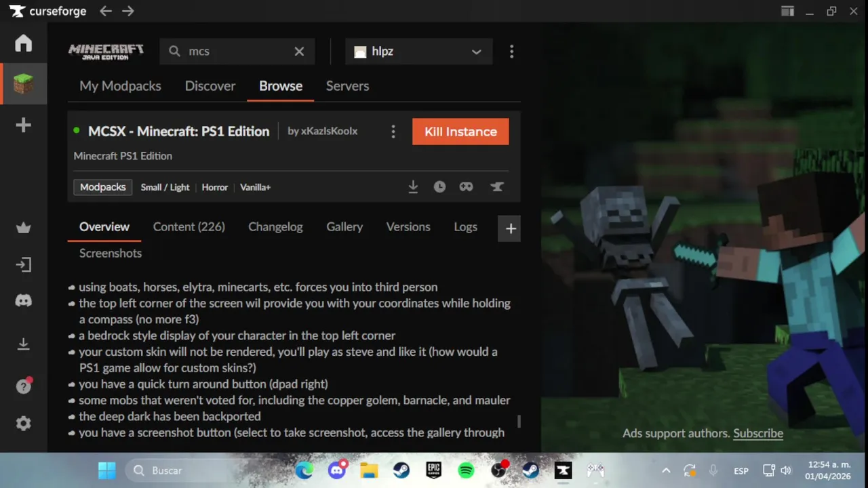Open the Logs tab
This screenshot has width=868, height=488.
pyautogui.click(x=465, y=227)
